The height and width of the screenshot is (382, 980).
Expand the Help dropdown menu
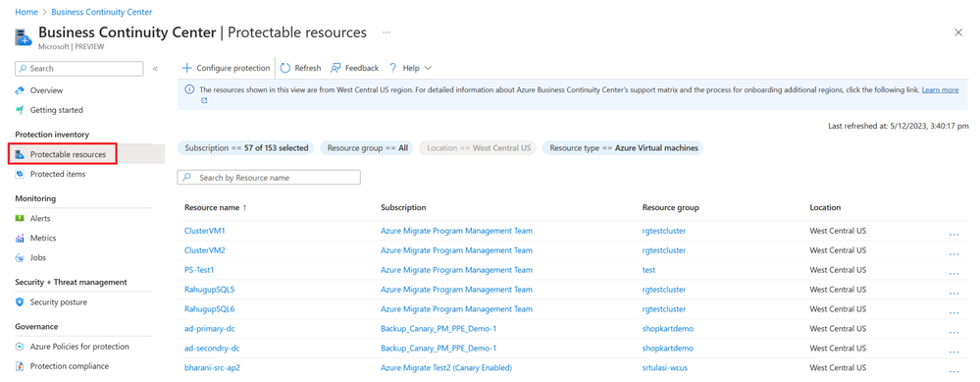click(410, 68)
